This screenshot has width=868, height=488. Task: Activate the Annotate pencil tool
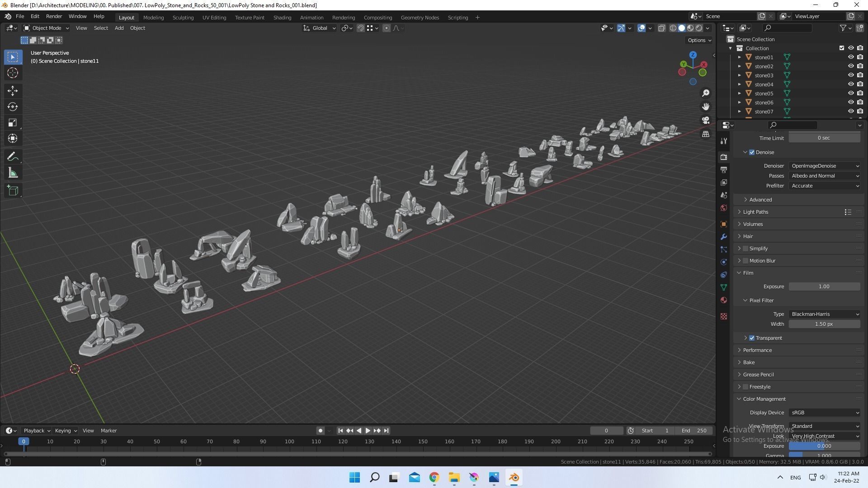pos(13,157)
